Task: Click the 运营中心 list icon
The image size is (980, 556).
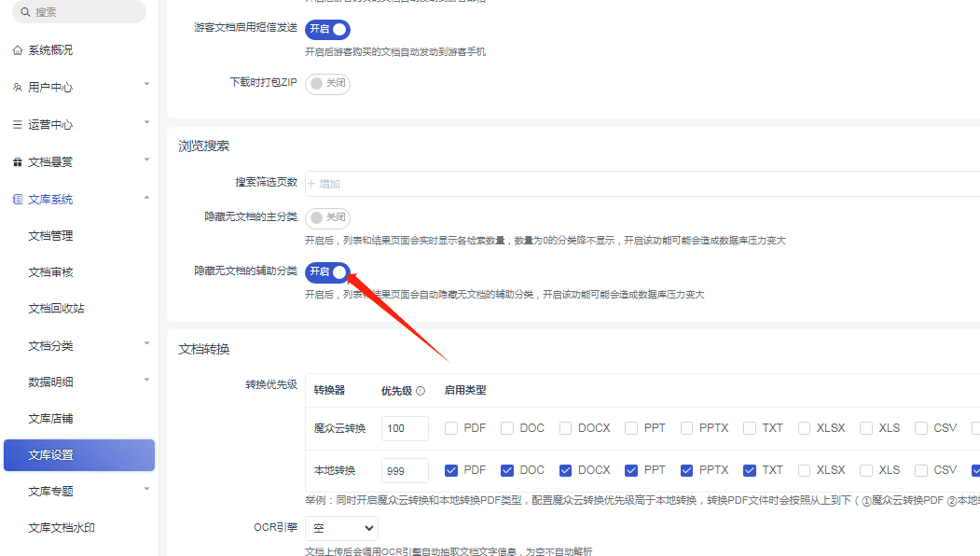Action: (x=18, y=125)
